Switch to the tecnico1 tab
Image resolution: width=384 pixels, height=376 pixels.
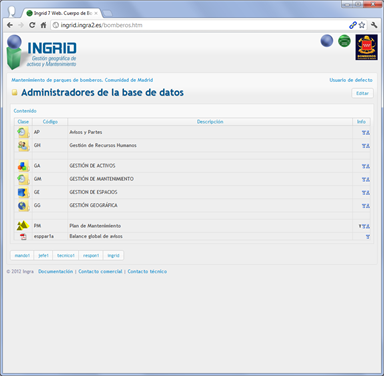tap(66, 256)
